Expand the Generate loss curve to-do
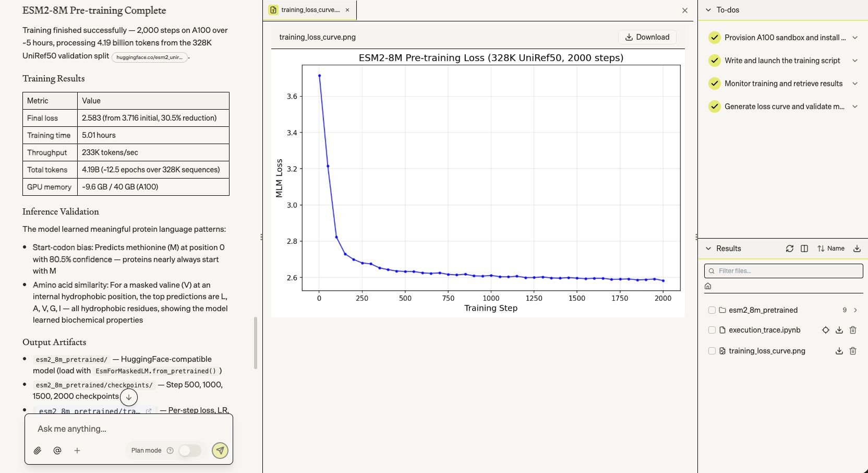The height and width of the screenshot is (473, 868). coord(855,107)
